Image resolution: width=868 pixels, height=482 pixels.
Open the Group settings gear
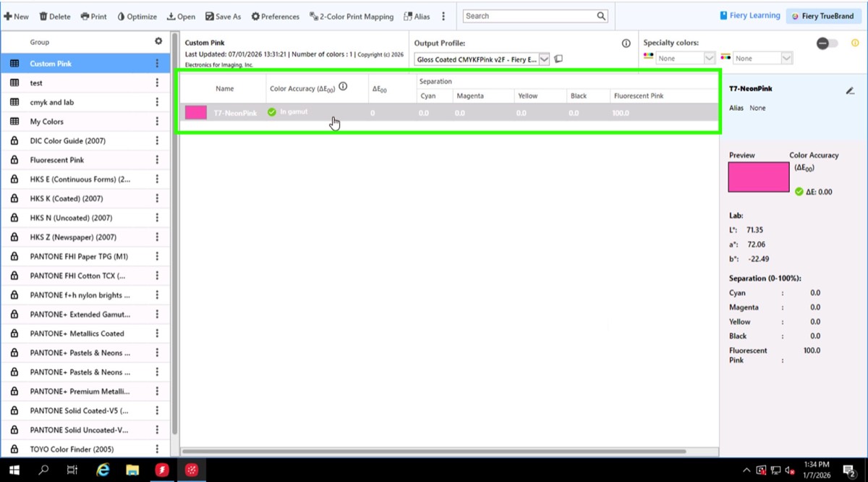tap(158, 42)
